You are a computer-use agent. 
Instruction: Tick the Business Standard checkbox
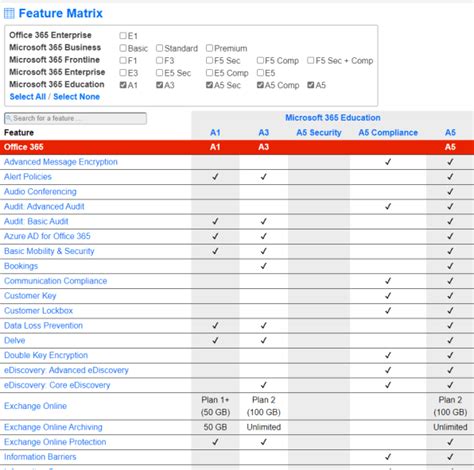coord(160,48)
